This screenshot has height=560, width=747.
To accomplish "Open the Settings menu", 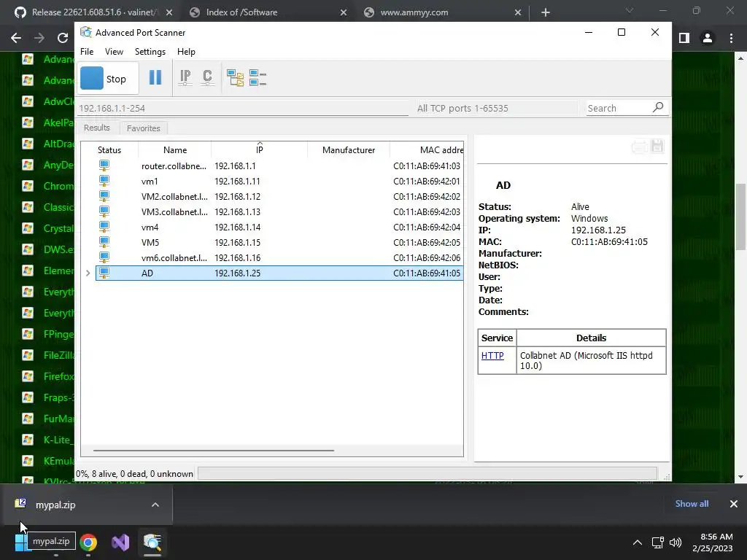I will (150, 52).
